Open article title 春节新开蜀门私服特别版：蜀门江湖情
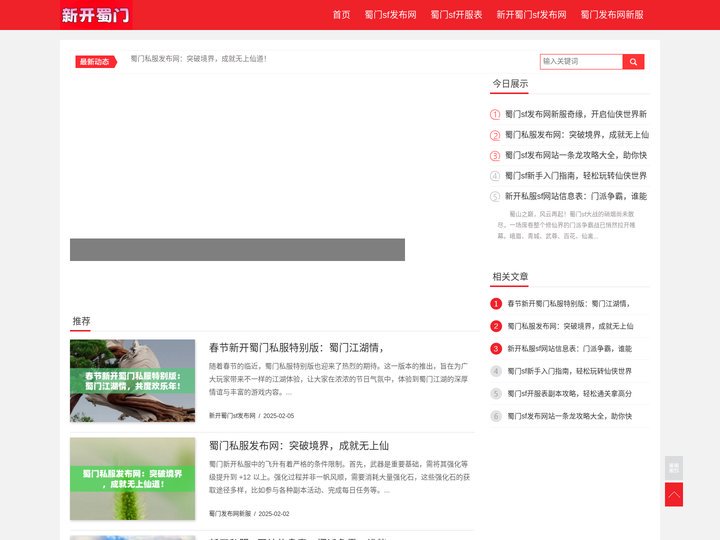Screen dimensions: 720x540 click(x=296, y=348)
